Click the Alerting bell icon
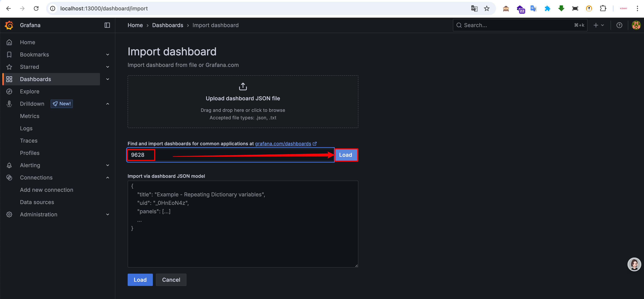The image size is (644, 299). 9,165
